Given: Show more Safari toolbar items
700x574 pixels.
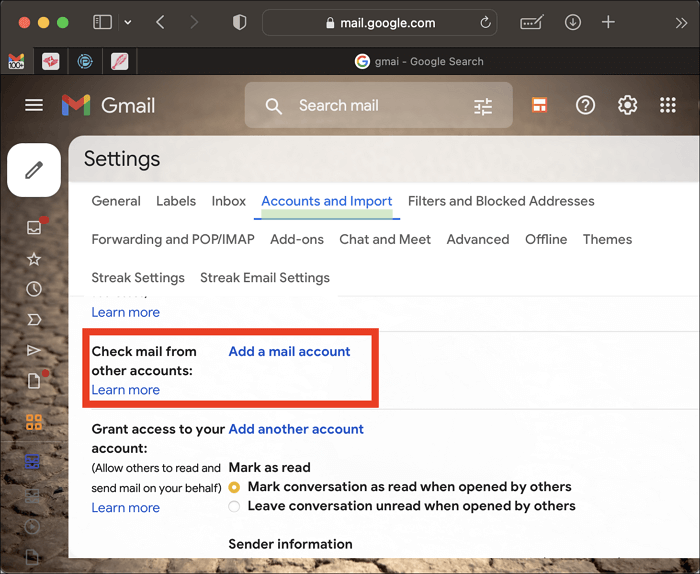Looking at the screenshot, I should 680,22.
